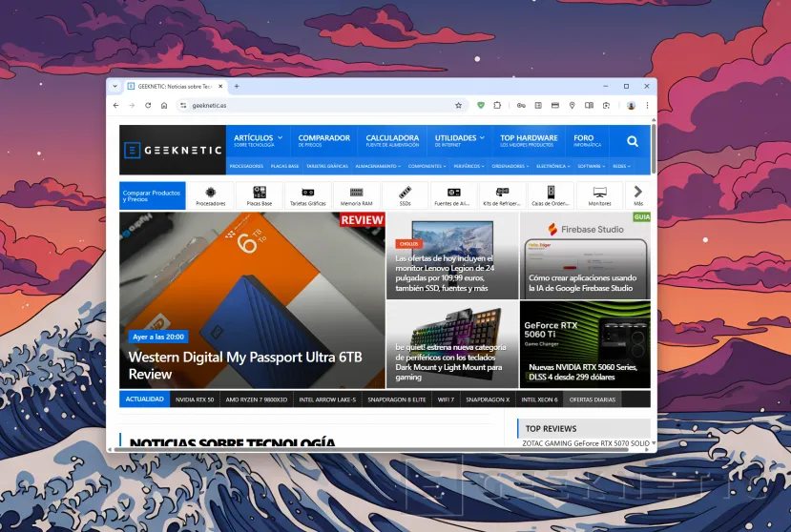Open the Lenovo Legion monitor offers article

click(x=452, y=256)
